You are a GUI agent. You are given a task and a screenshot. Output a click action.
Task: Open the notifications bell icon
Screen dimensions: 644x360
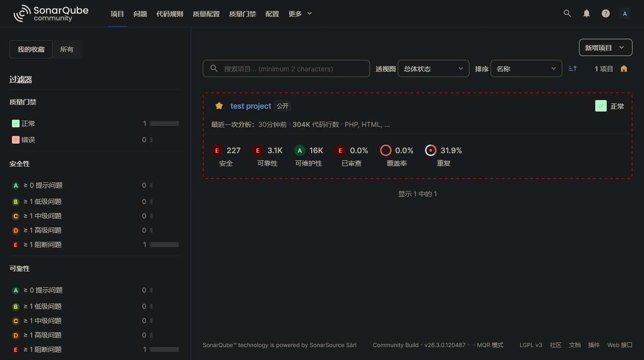click(586, 13)
